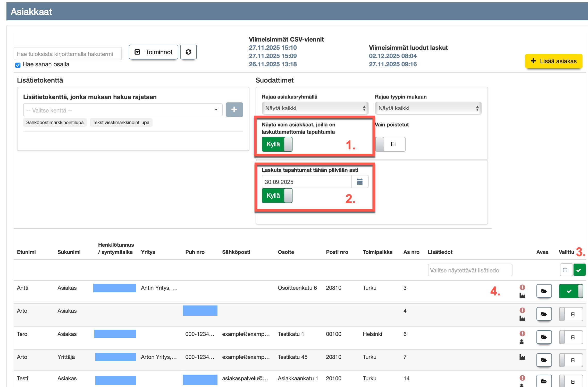Click person icon on Tero Asiakas row
The height and width of the screenshot is (387, 588).
click(522, 342)
